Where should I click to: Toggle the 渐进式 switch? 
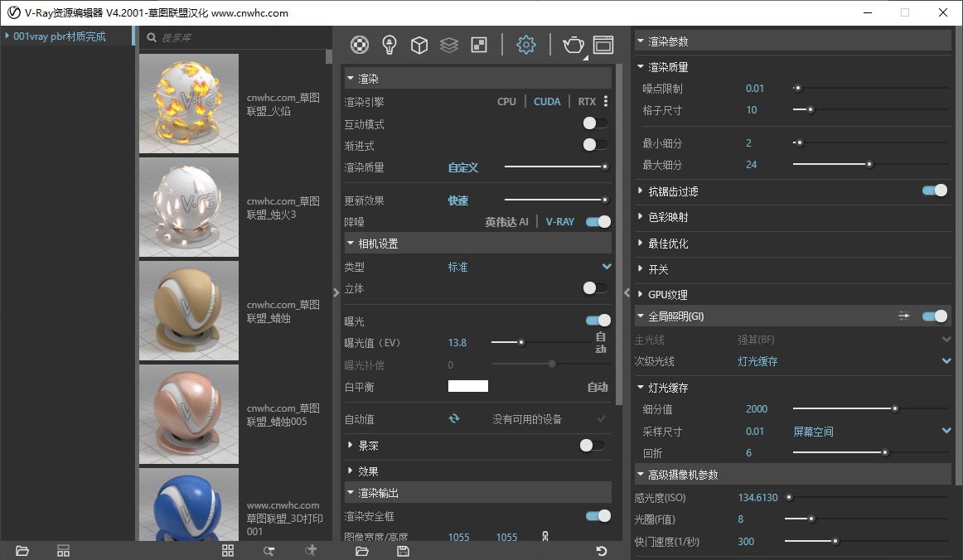tap(593, 145)
